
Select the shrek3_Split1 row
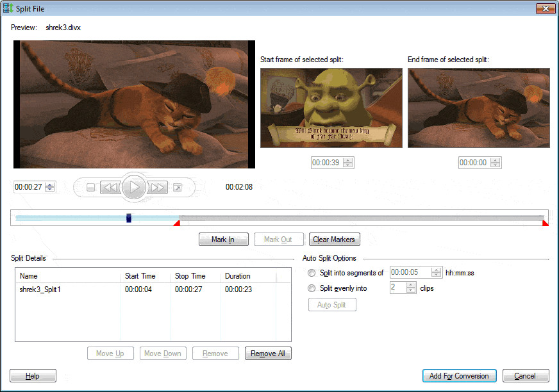(x=153, y=290)
